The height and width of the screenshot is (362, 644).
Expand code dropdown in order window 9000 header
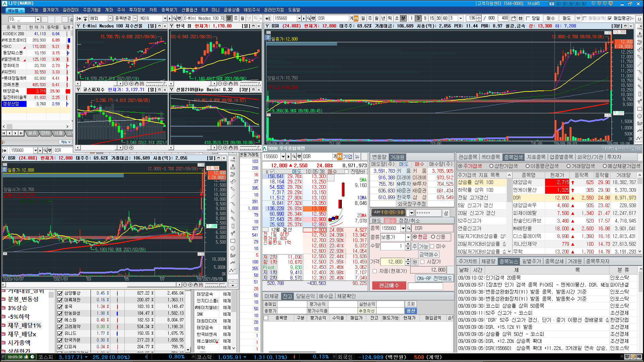click(283, 157)
